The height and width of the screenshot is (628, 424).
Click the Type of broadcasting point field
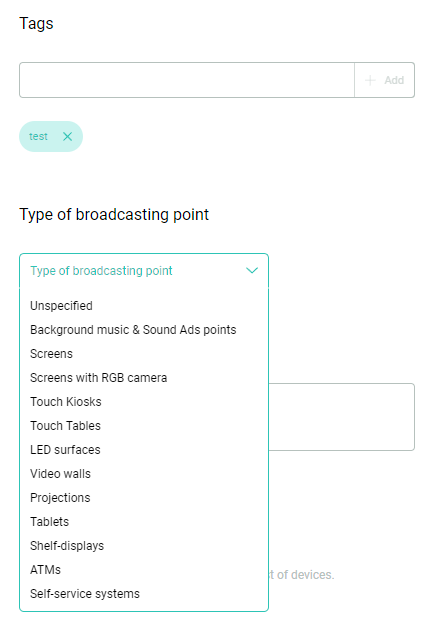pyautogui.click(x=144, y=271)
